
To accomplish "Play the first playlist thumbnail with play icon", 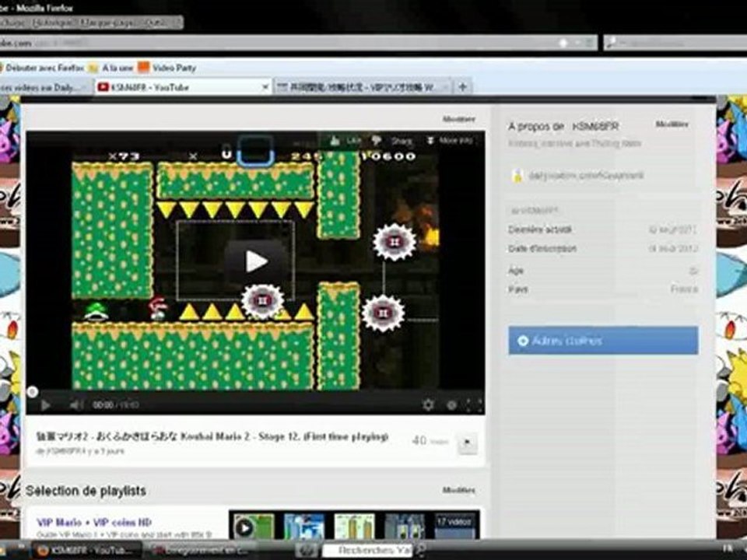I will (252, 527).
